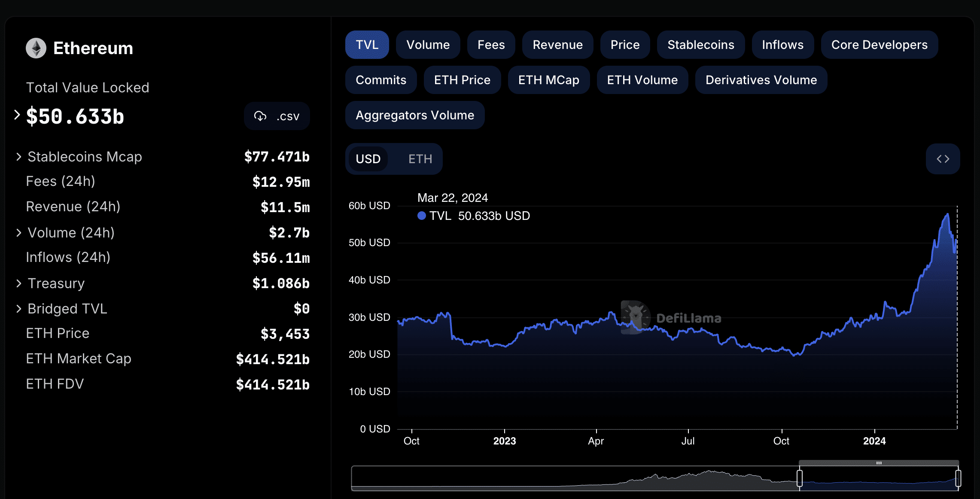
Task: Toggle the Core Developers chart metric
Action: pos(879,45)
